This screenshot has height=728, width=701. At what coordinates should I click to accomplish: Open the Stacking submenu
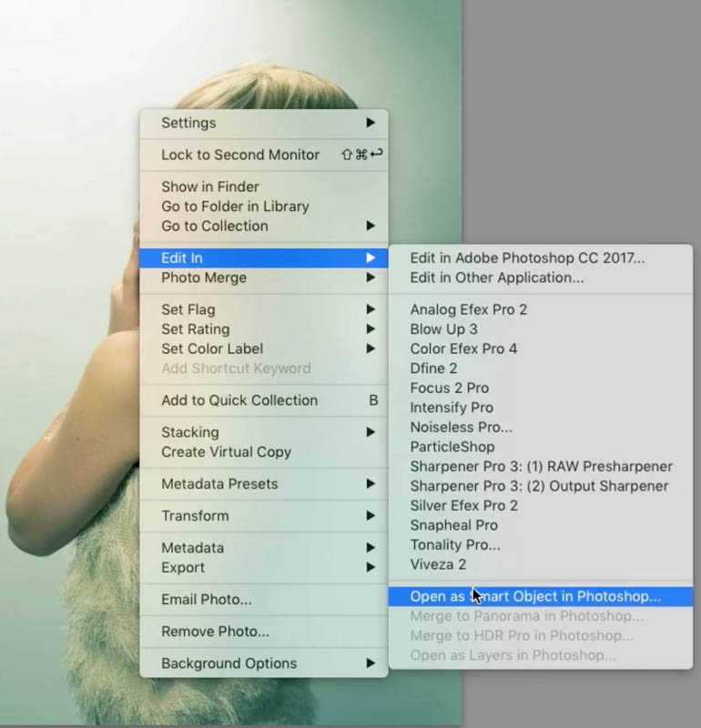click(x=263, y=432)
